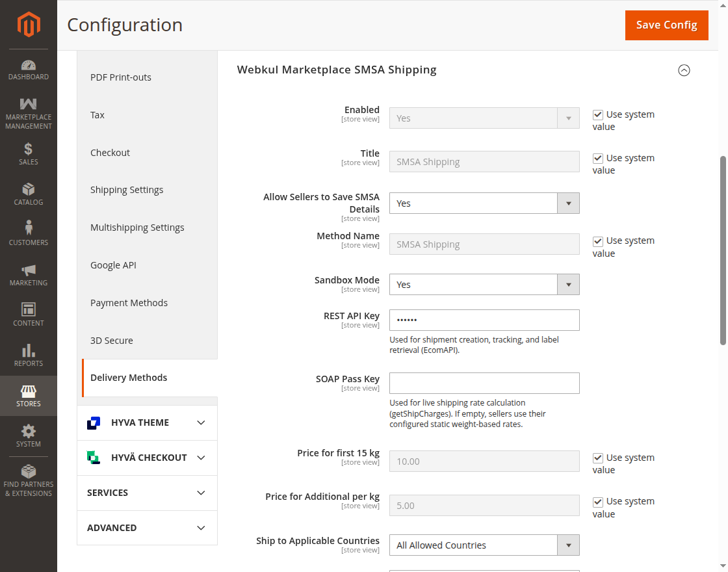Select the Delivery Methods tab
The image size is (728, 572).
(x=149, y=378)
